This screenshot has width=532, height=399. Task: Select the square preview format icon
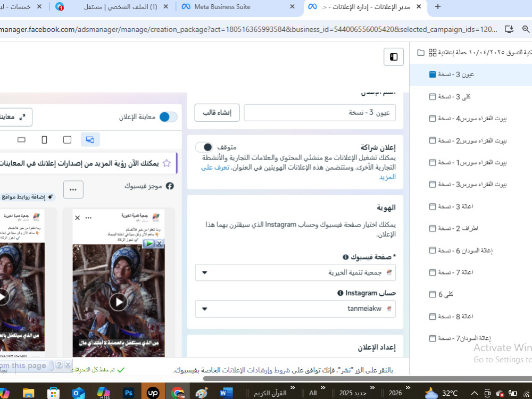pos(67,139)
